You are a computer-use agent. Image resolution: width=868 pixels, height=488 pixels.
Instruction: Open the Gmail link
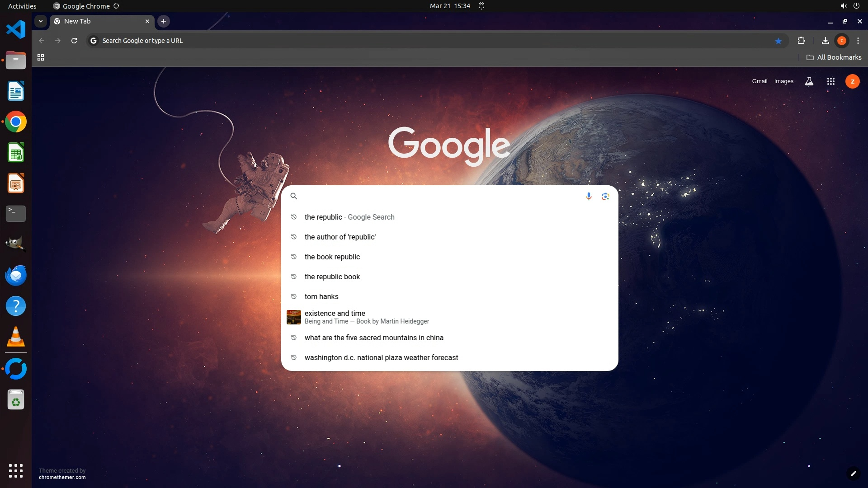pos(759,81)
